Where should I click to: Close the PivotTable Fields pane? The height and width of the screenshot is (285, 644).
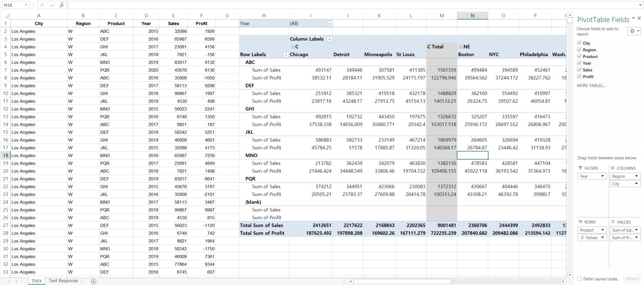click(639, 18)
